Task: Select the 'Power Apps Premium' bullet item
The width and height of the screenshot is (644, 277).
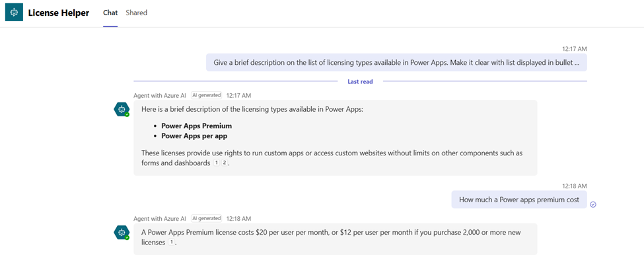Action: coord(196,126)
